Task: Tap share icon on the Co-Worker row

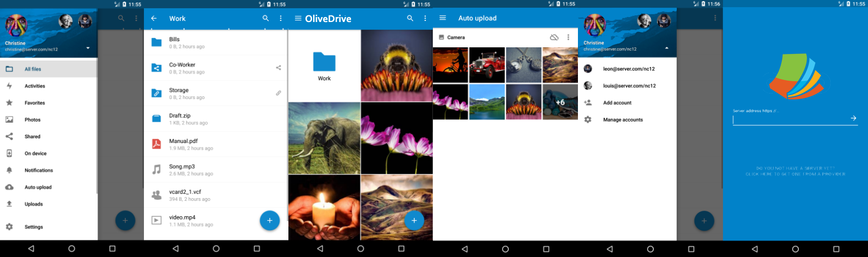Action: tap(279, 68)
